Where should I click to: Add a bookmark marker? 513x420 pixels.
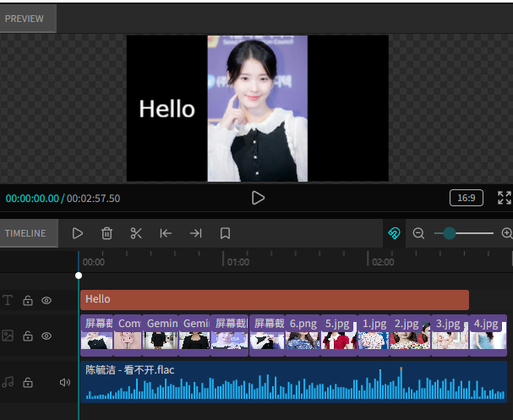(225, 233)
